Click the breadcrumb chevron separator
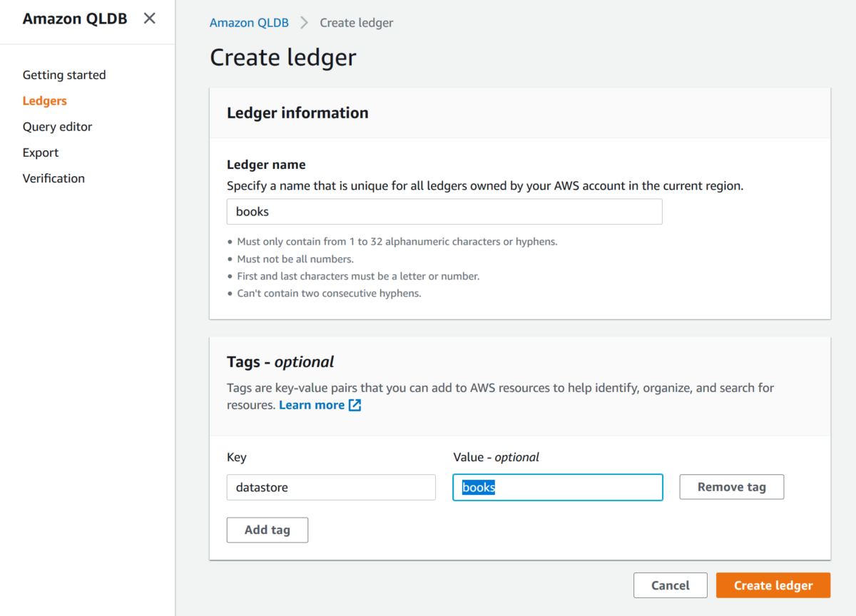 (302, 22)
